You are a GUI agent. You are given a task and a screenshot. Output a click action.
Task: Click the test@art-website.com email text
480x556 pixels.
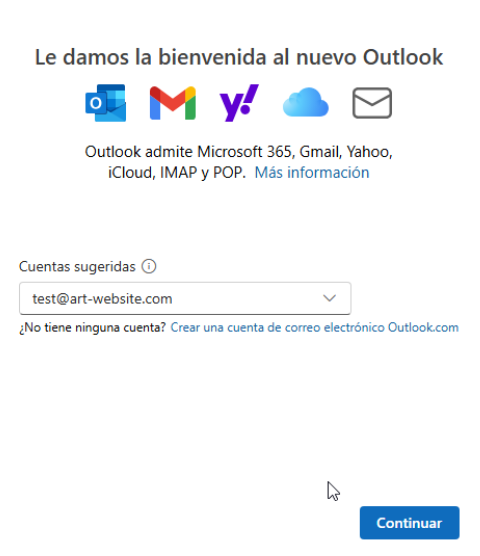coord(102,299)
